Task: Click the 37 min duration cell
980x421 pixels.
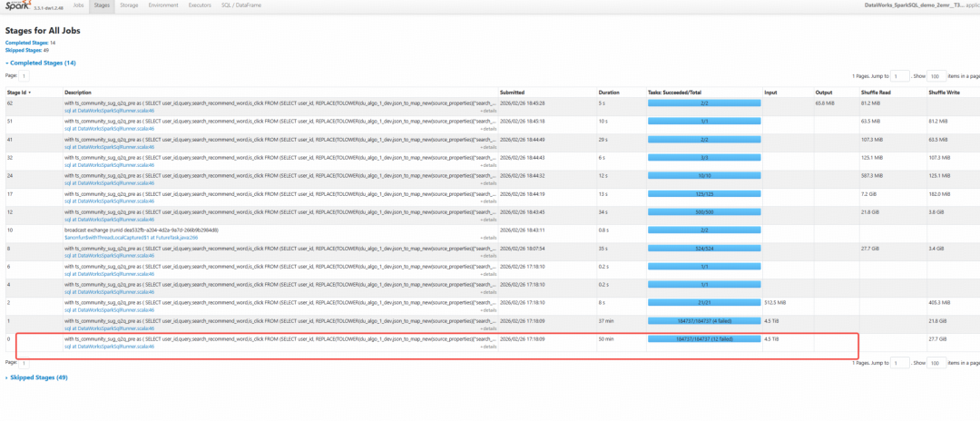Action: (606, 321)
